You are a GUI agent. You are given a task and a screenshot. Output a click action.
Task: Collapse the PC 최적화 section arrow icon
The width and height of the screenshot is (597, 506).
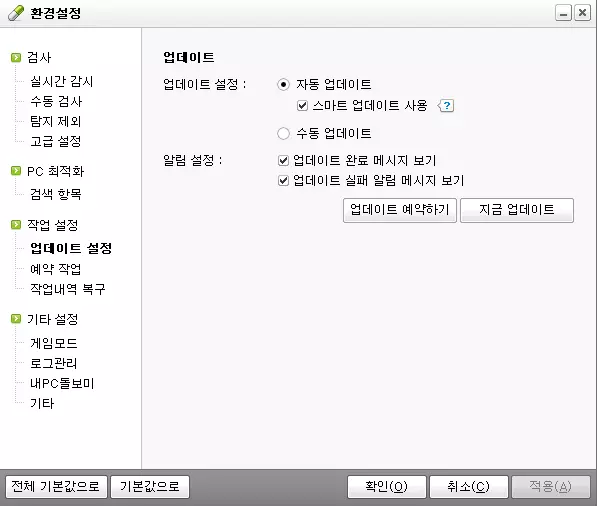[16, 171]
